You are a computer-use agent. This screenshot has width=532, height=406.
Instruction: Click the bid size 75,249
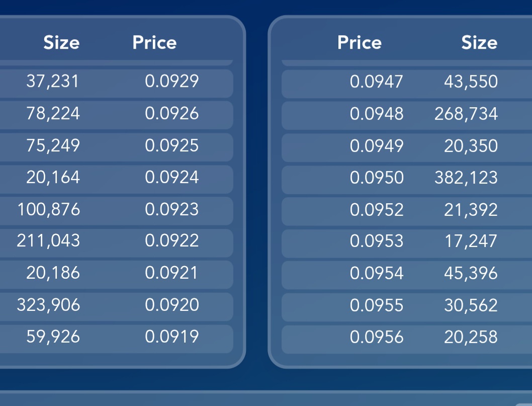click(x=53, y=146)
